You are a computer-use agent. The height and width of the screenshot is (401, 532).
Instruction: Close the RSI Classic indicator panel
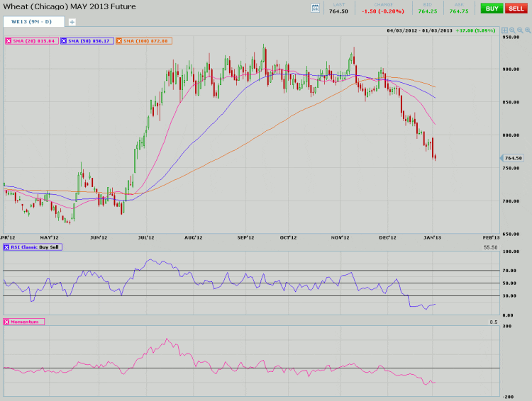tap(7, 247)
